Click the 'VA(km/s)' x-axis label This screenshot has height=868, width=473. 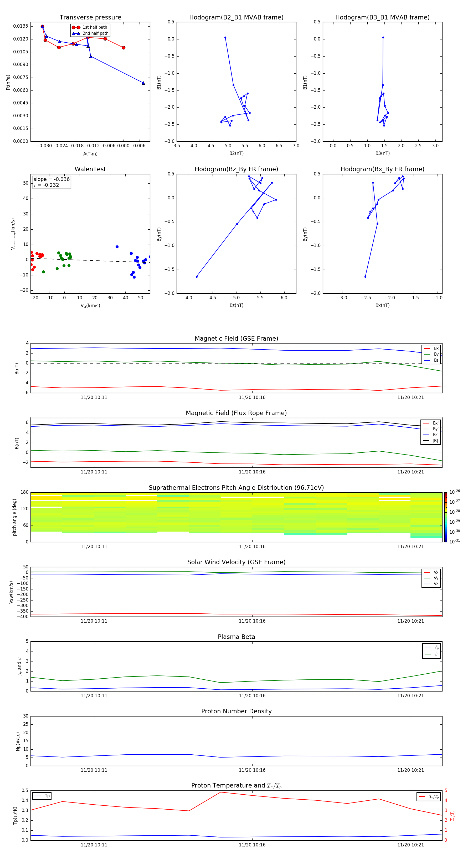coord(90,306)
